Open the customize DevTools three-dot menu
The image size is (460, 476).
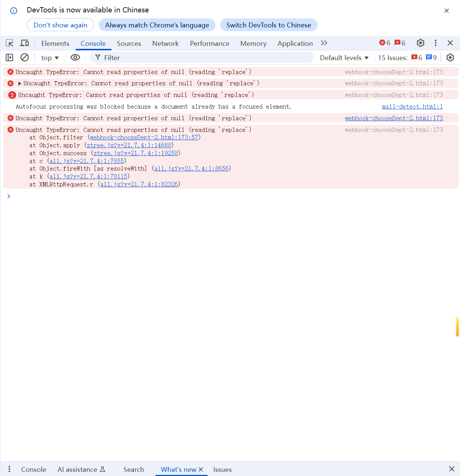coord(436,43)
